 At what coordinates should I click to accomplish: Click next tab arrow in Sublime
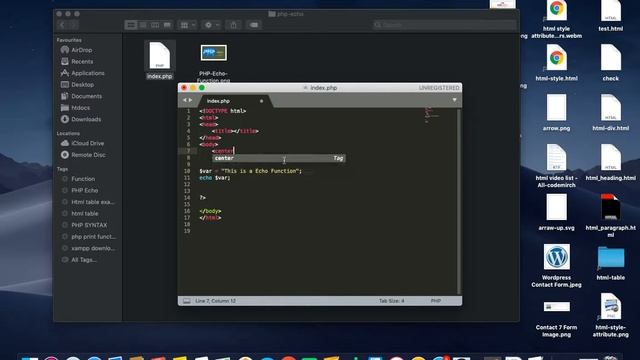click(x=190, y=100)
